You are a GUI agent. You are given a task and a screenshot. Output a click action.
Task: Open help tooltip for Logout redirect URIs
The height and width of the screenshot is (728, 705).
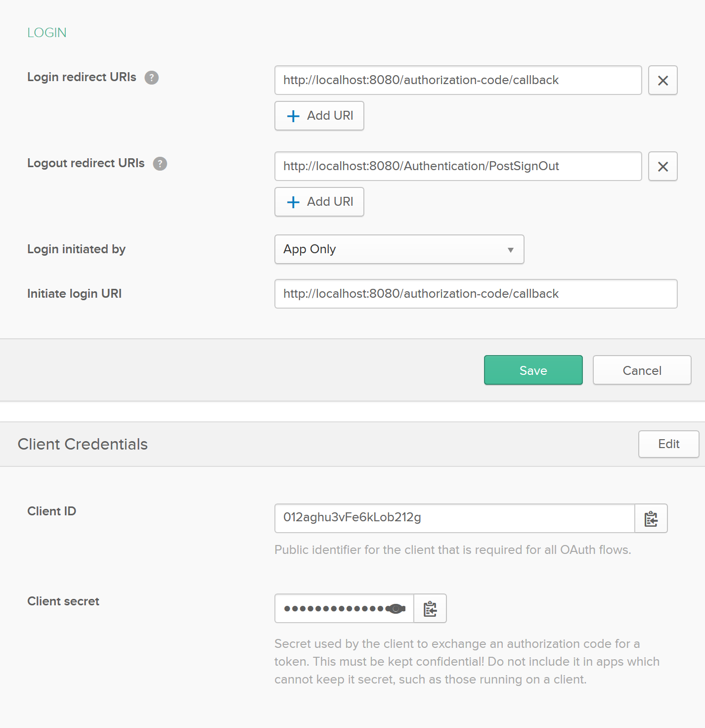tap(160, 164)
